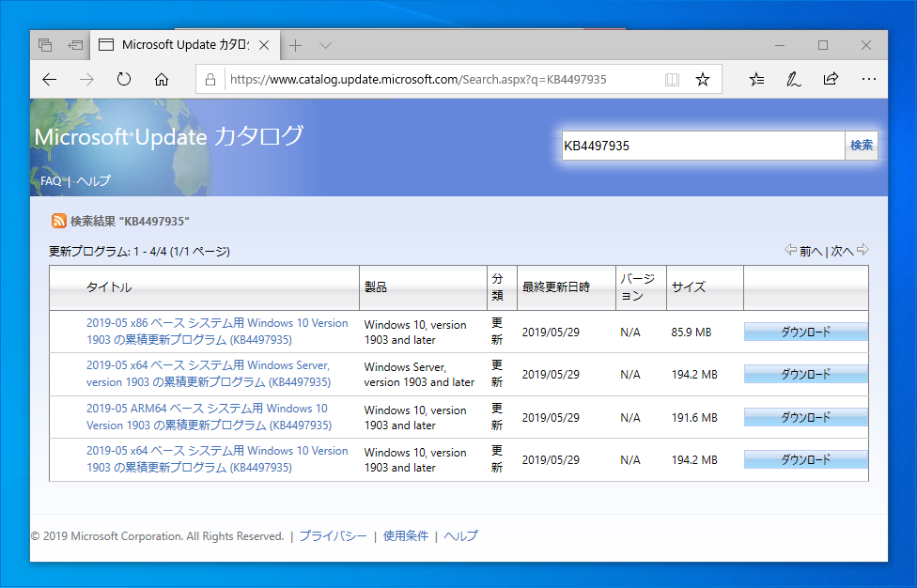Screen dimensions: 917x588
Task: Click the RSS feed icon
Action: (x=58, y=222)
